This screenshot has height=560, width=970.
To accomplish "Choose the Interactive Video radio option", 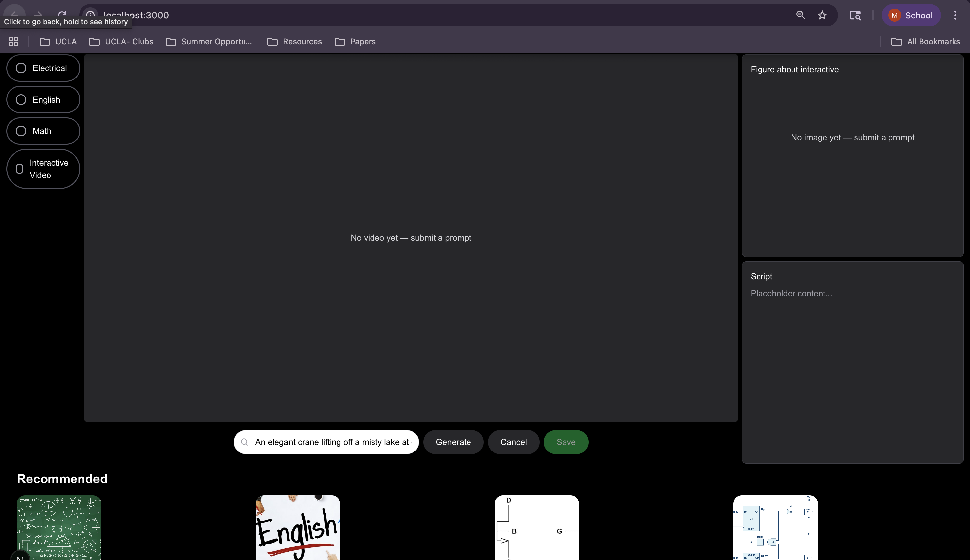I will 19,169.
